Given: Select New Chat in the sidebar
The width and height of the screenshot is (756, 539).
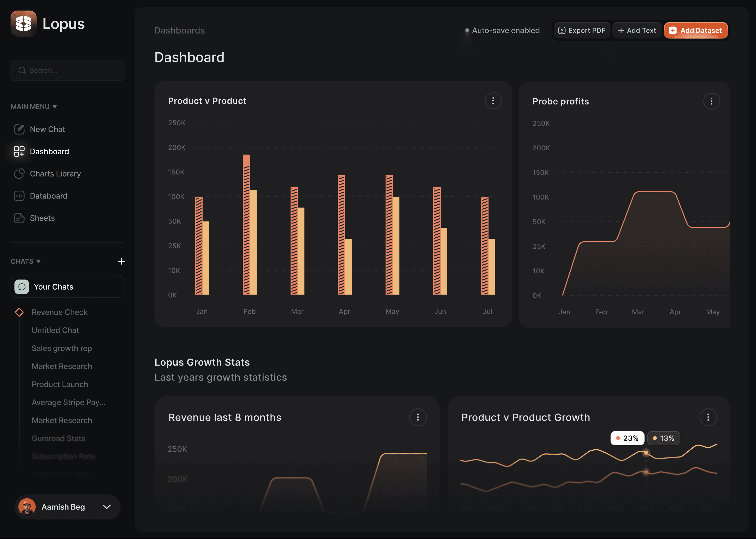Looking at the screenshot, I should click(47, 129).
